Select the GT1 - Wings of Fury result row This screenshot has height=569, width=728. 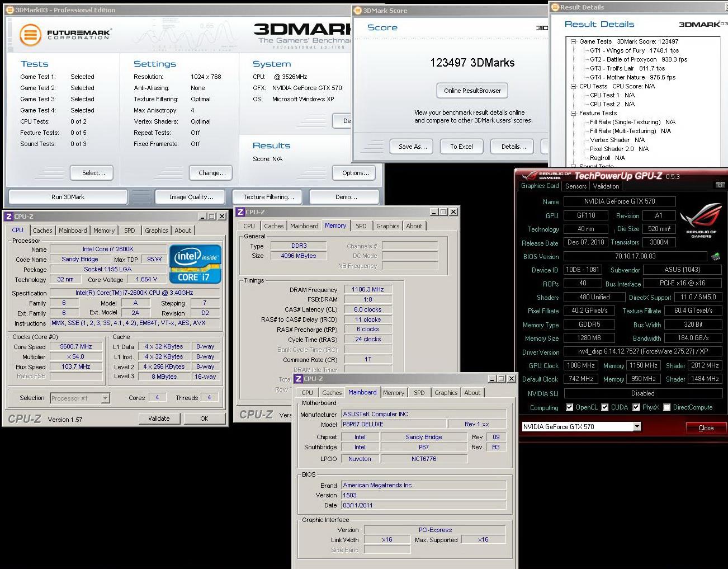pyautogui.click(x=634, y=50)
